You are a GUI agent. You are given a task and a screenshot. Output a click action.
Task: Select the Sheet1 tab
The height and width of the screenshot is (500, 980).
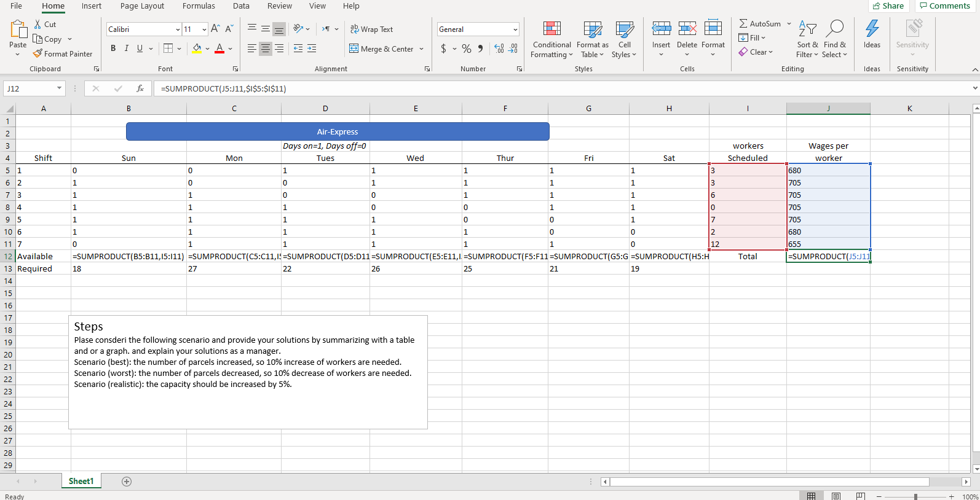(81, 482)
